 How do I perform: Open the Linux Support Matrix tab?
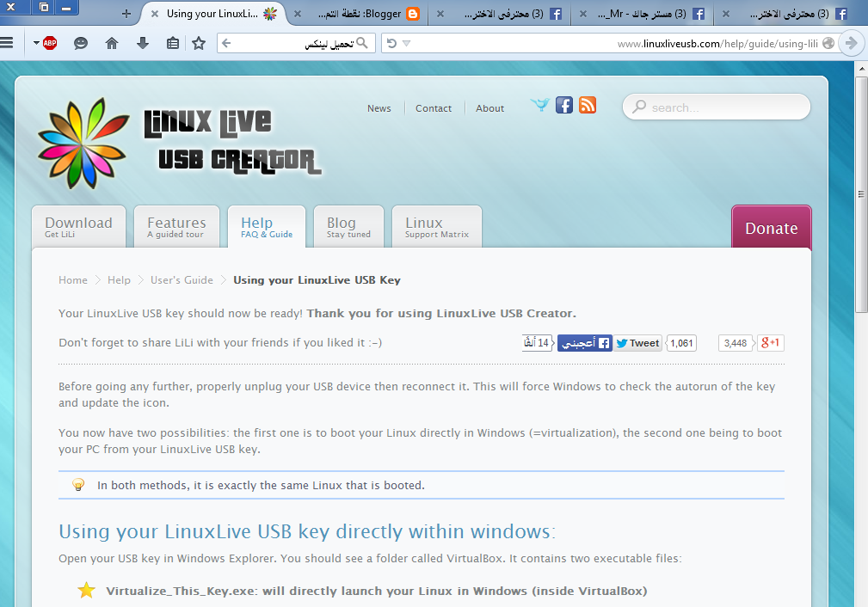click(x=437, y=227)
